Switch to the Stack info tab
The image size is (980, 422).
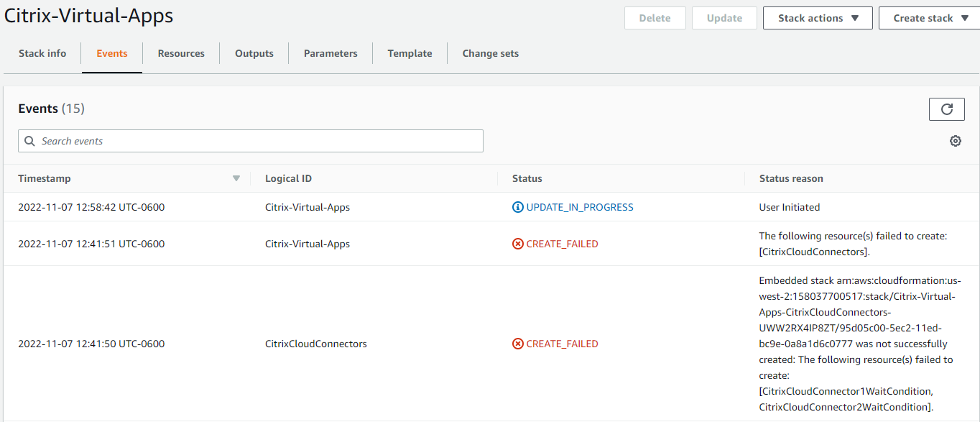pyautogui.click(x=42, y=53)
